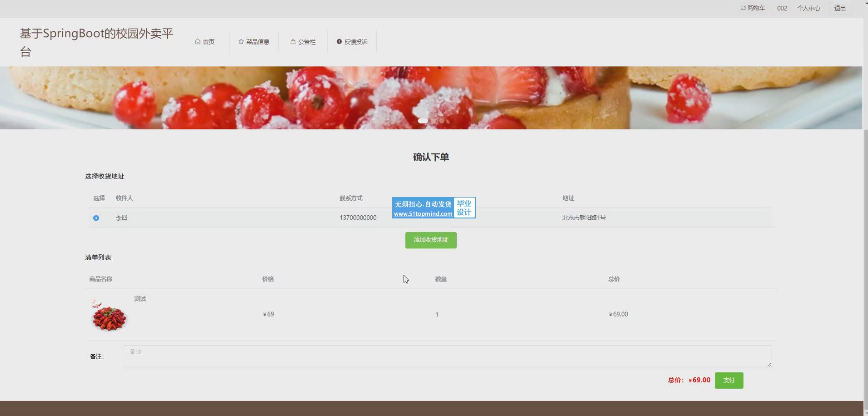Open the 购物车 shopping cart link
This screenshot has height=416, width=868.
[753, 8]
